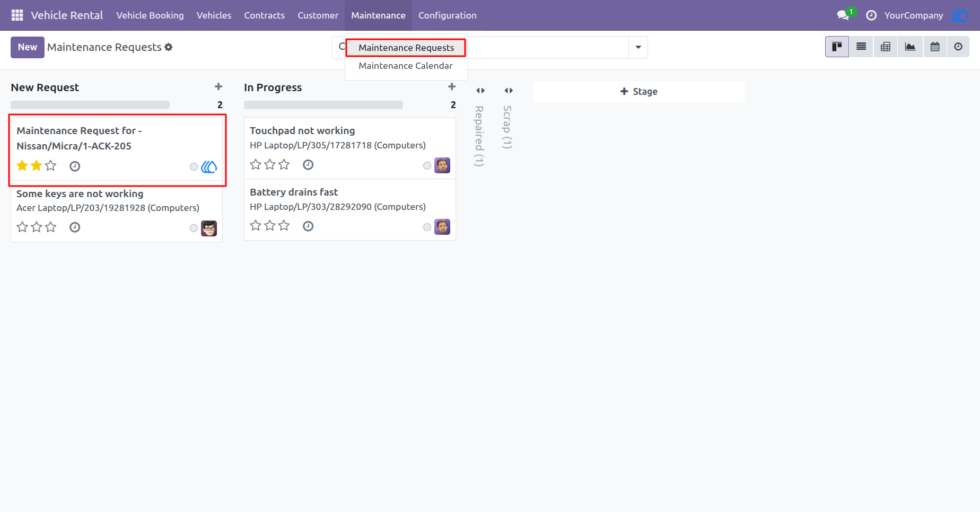Select Maintenance Calendar menu entry
The height and width of the screenshot is (512, 980).
[406, 66]
